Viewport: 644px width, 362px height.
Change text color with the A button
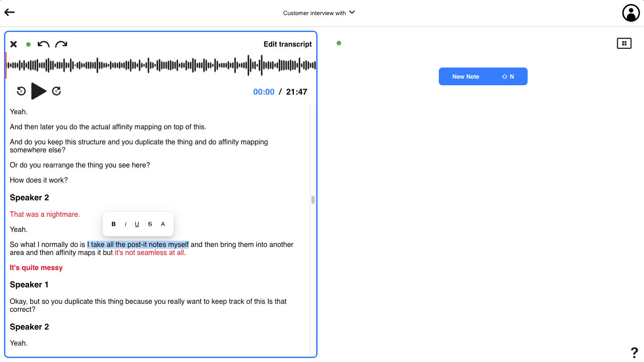pyautogui.click(x=163, y=224)
